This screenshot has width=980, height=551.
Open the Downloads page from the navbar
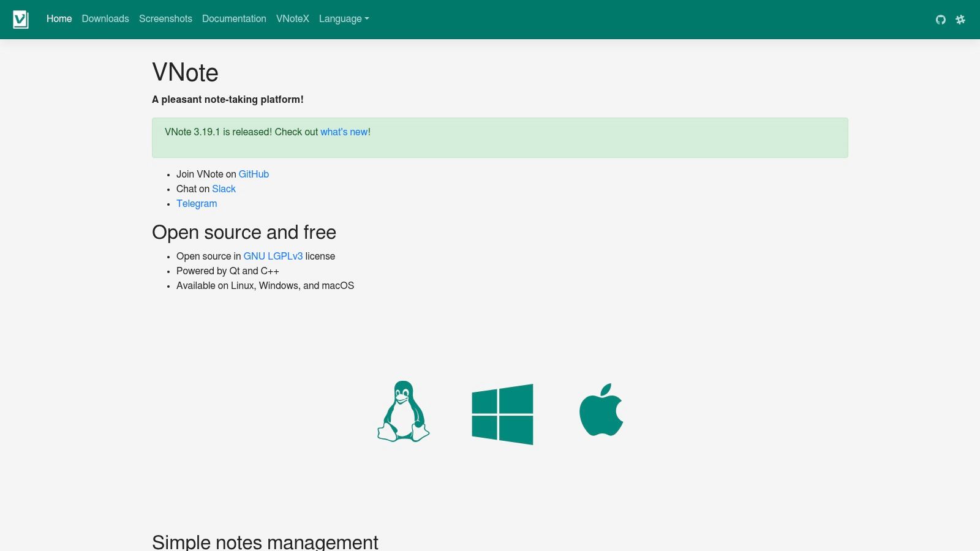click(105, 19)
